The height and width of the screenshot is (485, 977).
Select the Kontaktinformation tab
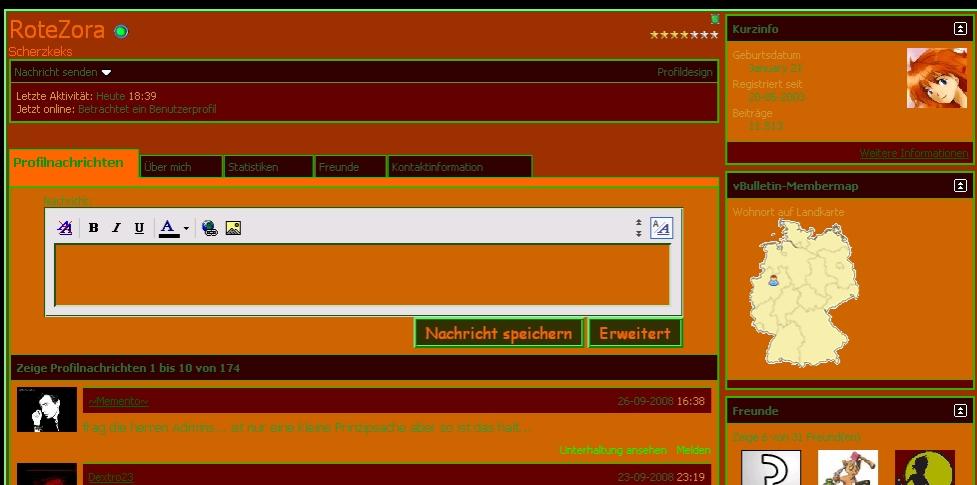[459, 167]
